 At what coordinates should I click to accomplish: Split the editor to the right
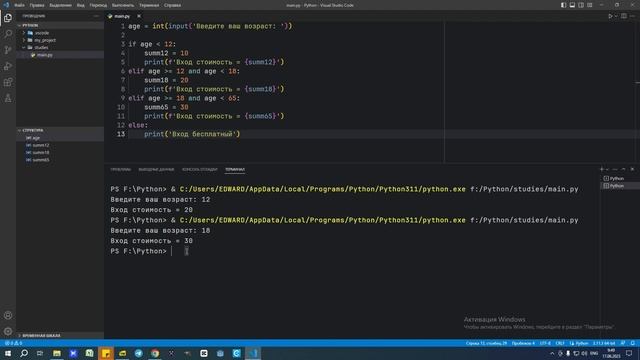point(624,16)
